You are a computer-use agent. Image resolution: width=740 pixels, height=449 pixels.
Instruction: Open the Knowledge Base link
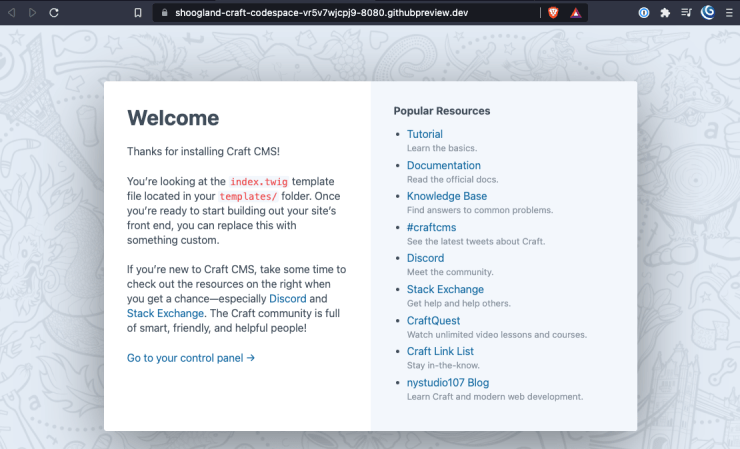pos(447,196)
